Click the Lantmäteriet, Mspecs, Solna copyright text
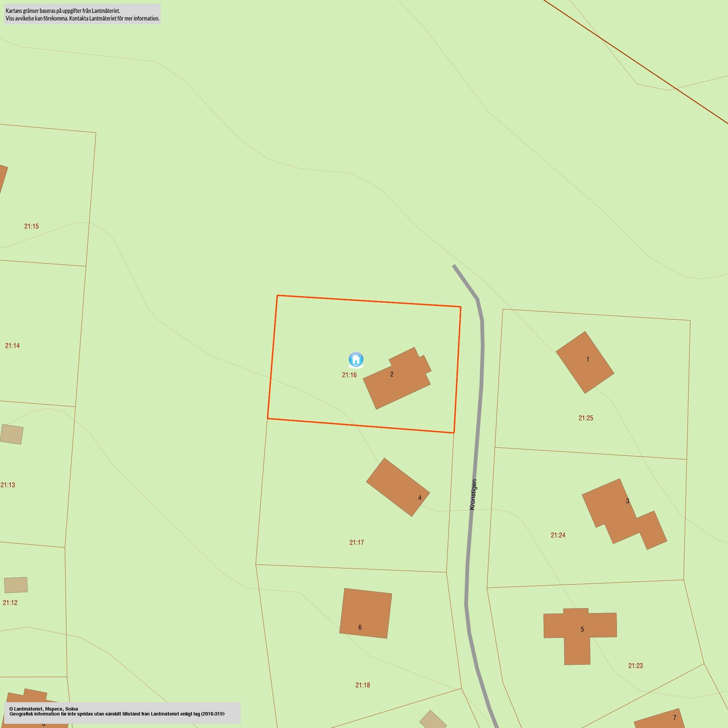Viewport: 728px width, 728px height. 44,709
